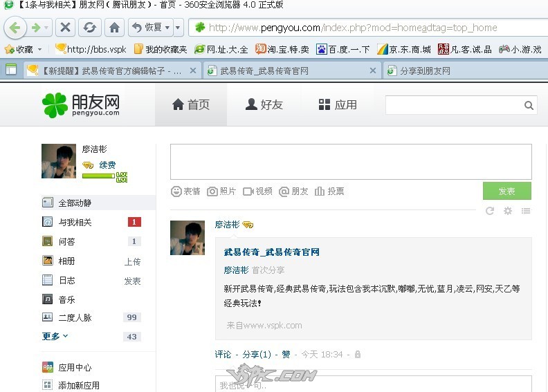Viewport: 548px width, 392px height.
Task: Click the browser Back arrow button
Action: pos(15,27)
